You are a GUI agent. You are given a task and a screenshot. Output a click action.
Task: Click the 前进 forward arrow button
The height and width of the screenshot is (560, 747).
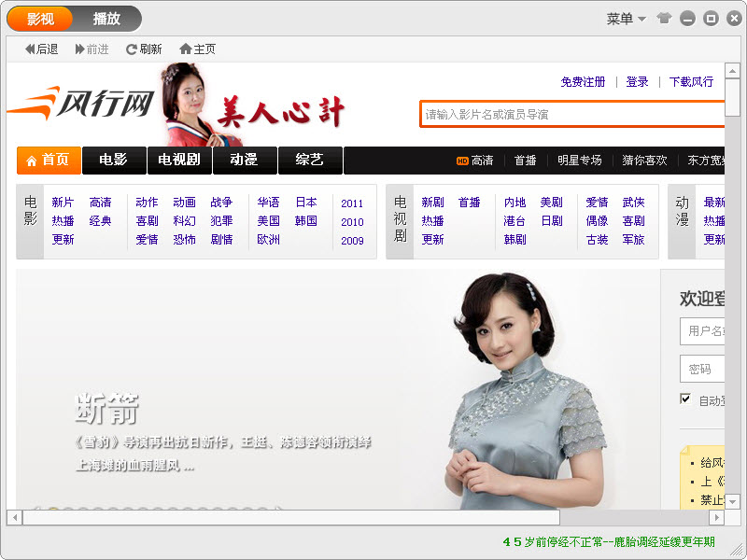[x=92, y=49]
